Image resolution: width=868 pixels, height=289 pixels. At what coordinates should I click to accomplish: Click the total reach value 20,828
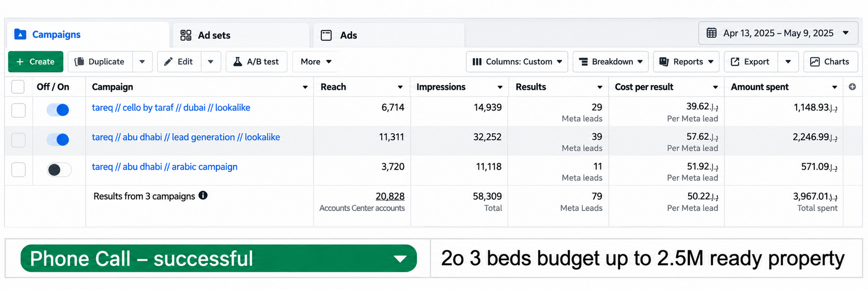390,196
